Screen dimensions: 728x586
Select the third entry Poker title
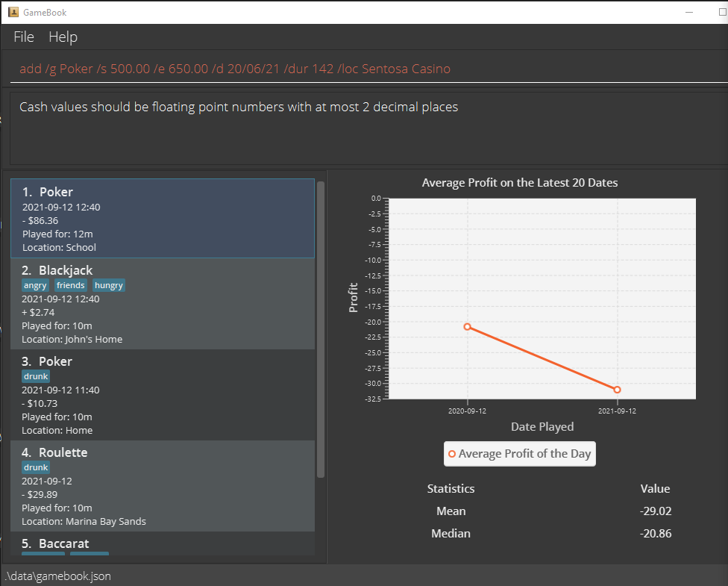[x=55, y=361]
